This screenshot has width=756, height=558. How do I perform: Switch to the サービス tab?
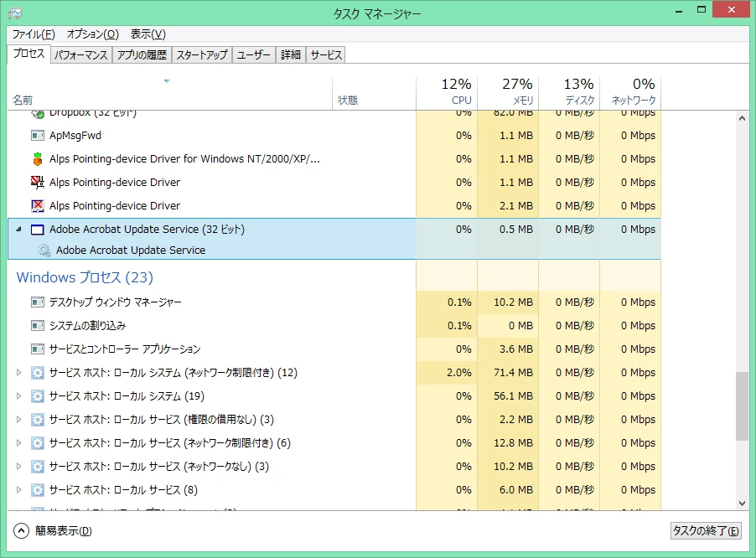(326, 55)
